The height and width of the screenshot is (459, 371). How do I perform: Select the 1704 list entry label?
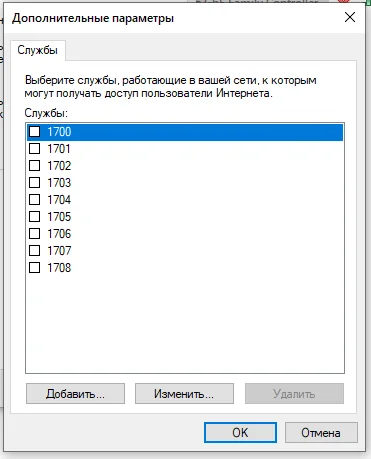coord(59,200)
